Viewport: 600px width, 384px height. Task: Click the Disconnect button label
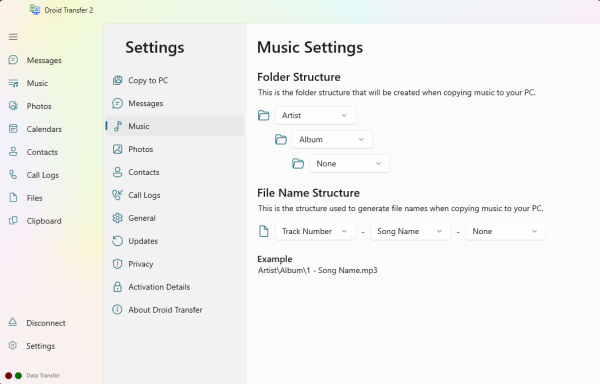(x=46, y=323)
